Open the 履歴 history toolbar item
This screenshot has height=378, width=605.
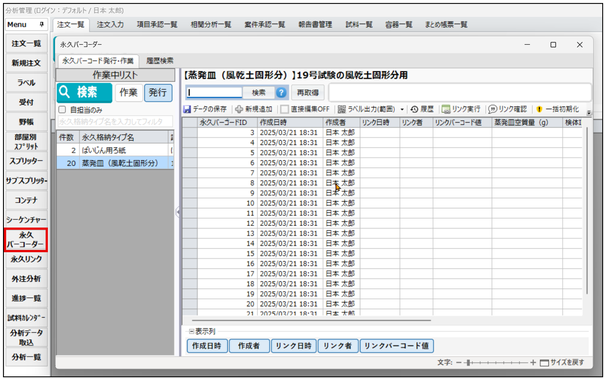422,110
